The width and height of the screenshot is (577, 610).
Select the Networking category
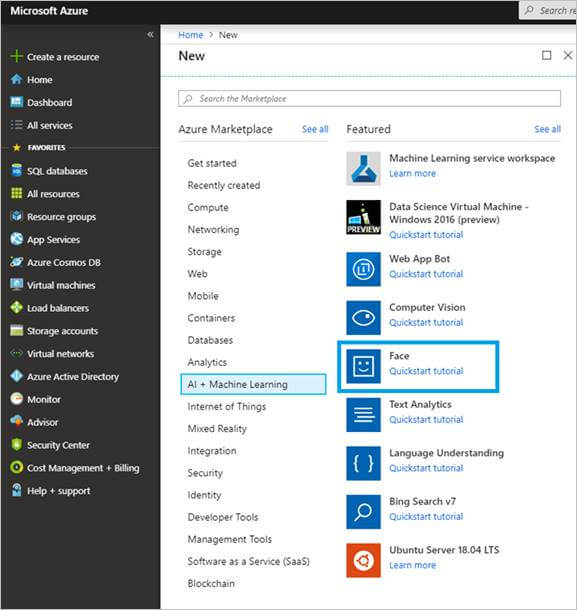[213, 230]
